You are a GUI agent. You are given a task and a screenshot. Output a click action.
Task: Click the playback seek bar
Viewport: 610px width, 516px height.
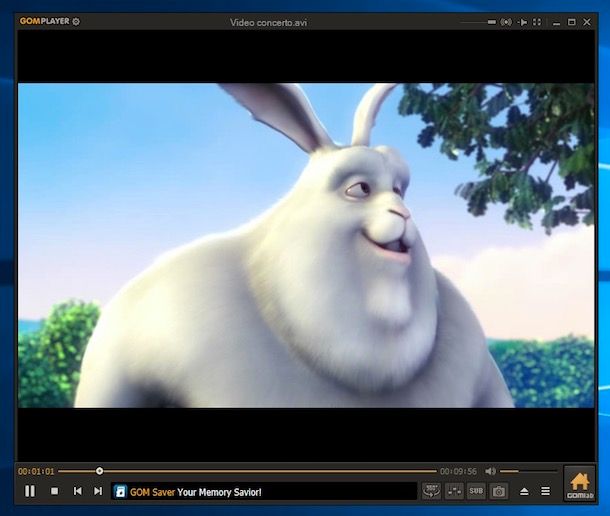(247, 471)
